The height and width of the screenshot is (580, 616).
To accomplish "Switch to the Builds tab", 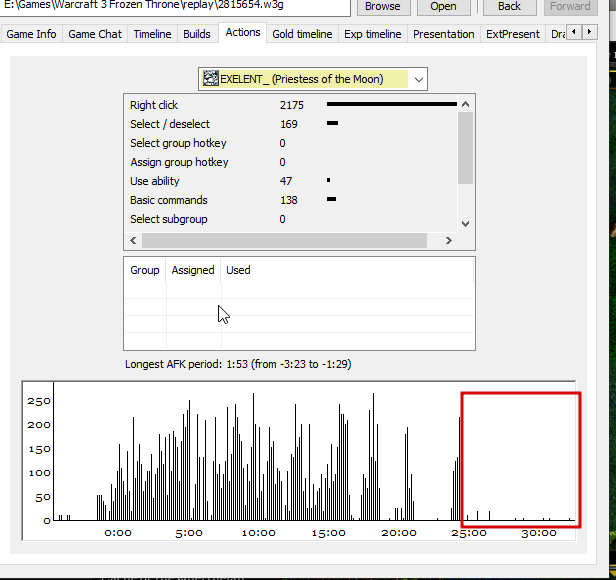I will (197, 34).
